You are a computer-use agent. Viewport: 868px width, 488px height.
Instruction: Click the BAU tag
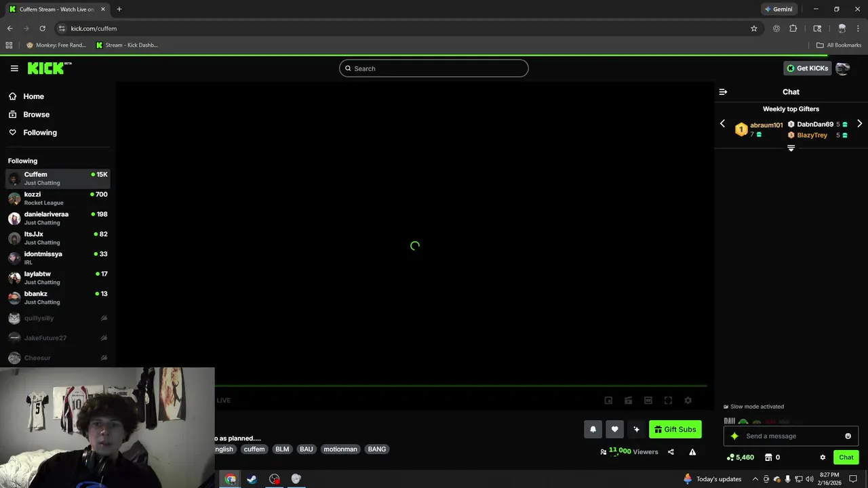(x=307, y=449)
